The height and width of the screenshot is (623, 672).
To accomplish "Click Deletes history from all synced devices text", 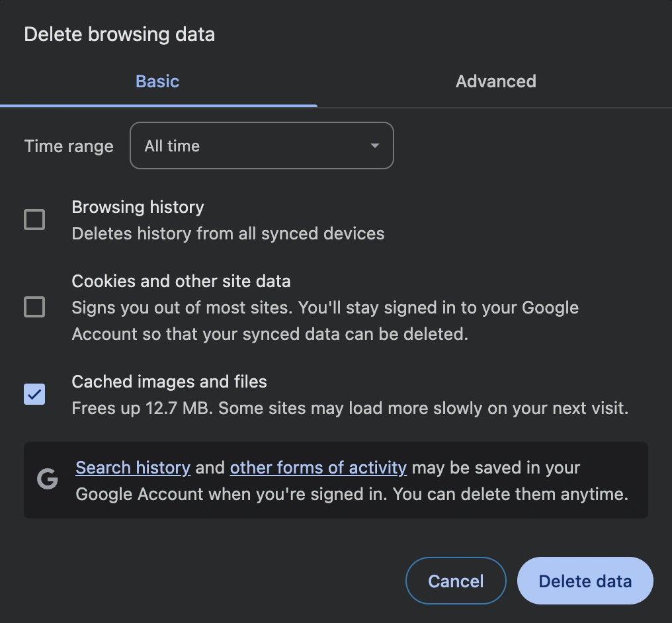I will [228, 234].
